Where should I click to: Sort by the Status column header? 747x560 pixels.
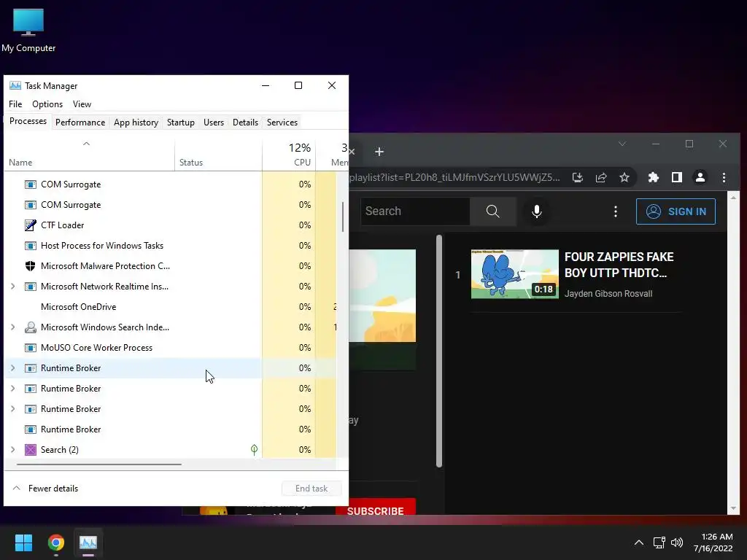tap(218, 155)
